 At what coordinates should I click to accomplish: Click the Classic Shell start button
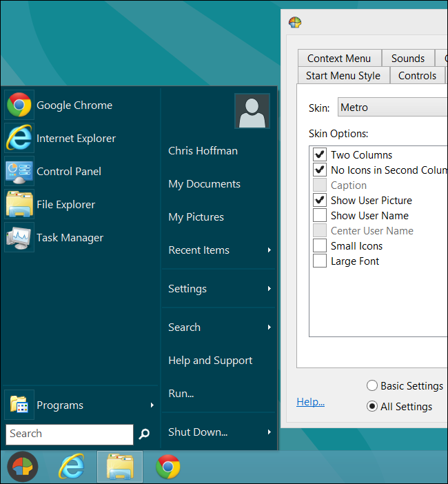(23, 466)
